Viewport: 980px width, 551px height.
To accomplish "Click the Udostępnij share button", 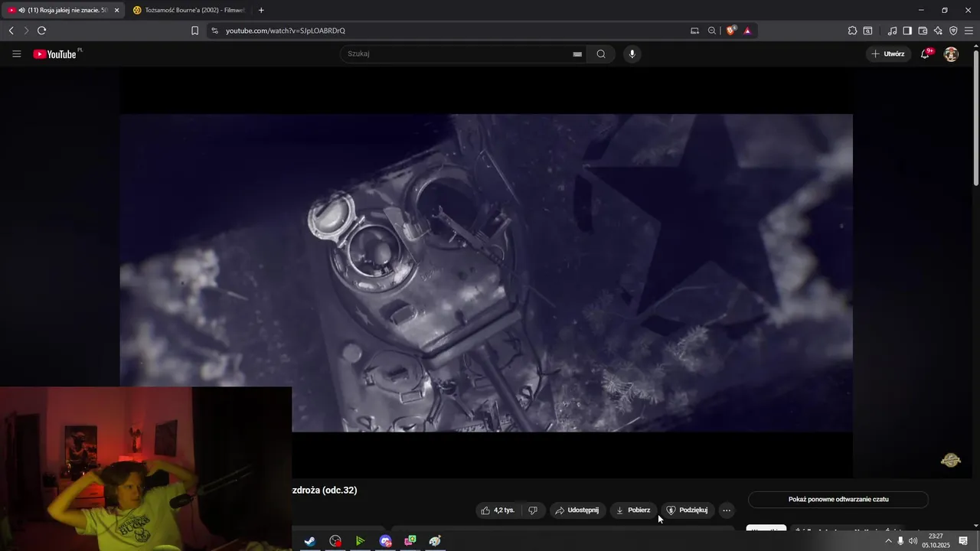I will [x=577, y=510].
